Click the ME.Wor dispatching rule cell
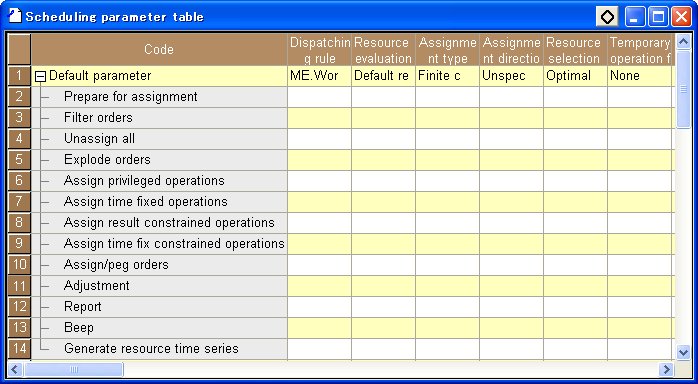 tap(319, 76)
